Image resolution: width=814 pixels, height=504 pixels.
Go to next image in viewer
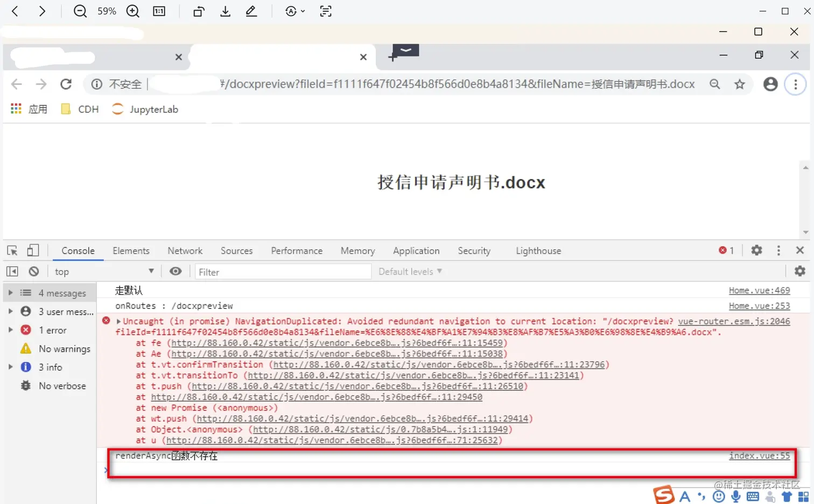click(42, 11)
